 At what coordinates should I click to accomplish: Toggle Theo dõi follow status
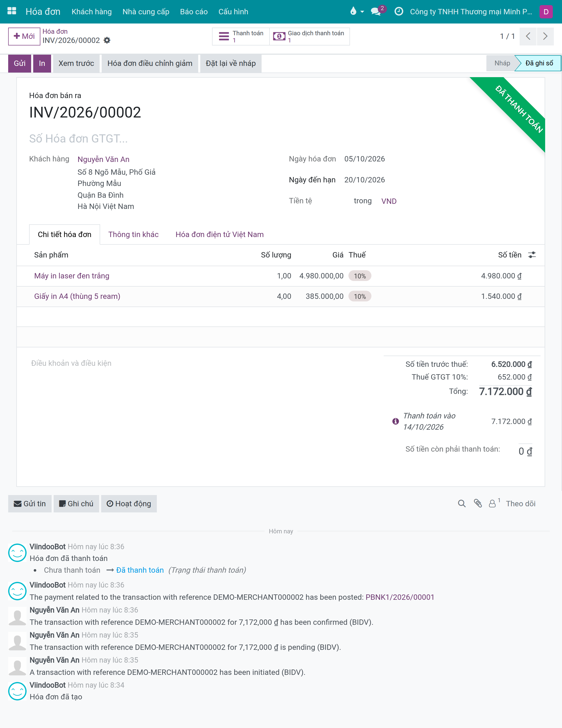521,504
